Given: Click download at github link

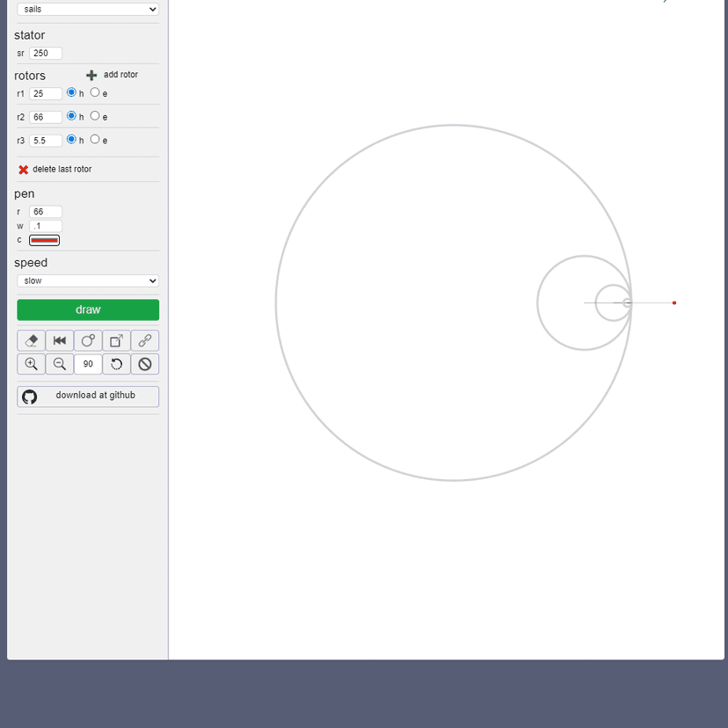Looking at the screenshot, I should (87, 396).
